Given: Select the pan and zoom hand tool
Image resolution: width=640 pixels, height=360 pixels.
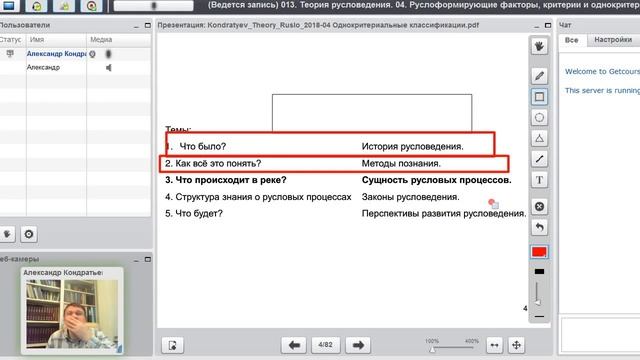Looking at the screenshot, I should 539,46.
